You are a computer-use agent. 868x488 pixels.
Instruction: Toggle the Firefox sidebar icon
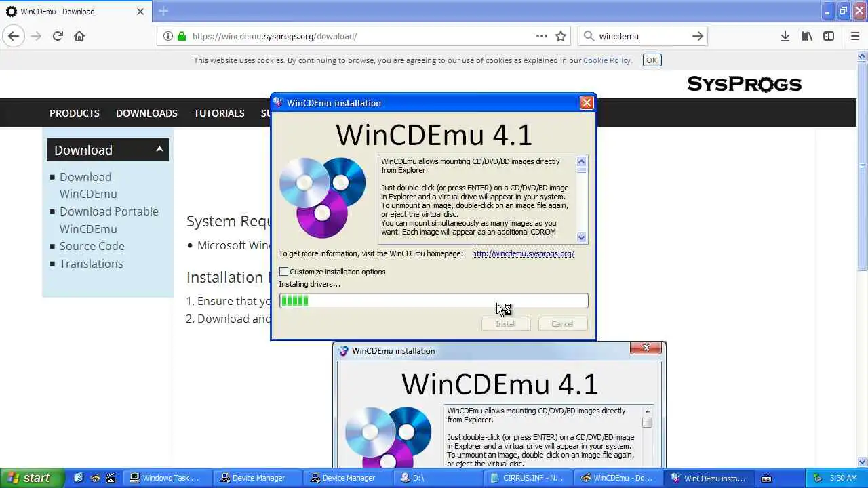pyautogui.click(x=829, y=36)
